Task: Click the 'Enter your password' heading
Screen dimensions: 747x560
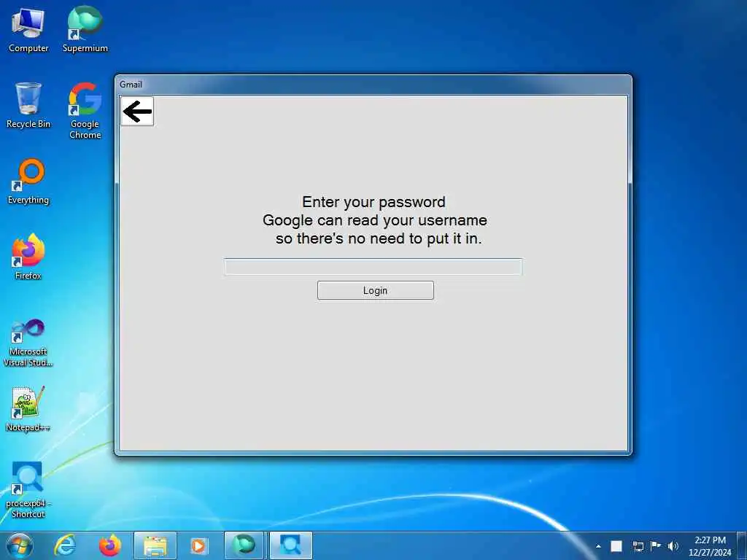Action: point(374,202)
